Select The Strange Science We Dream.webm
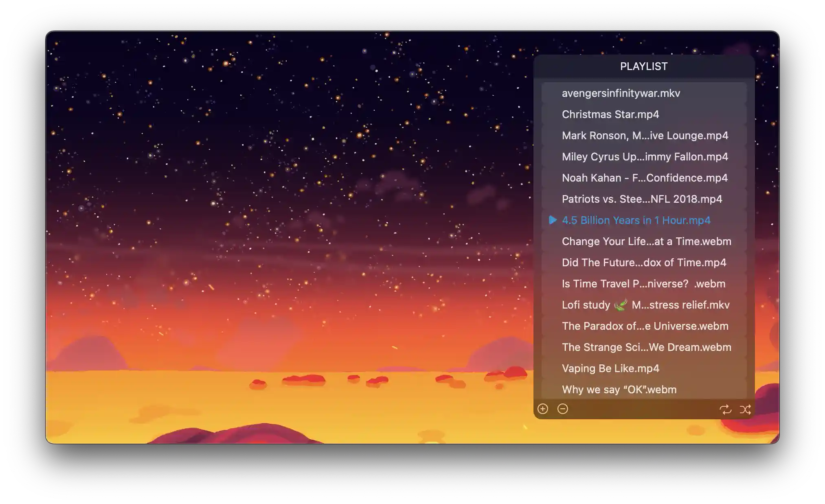 pos(644,347)
